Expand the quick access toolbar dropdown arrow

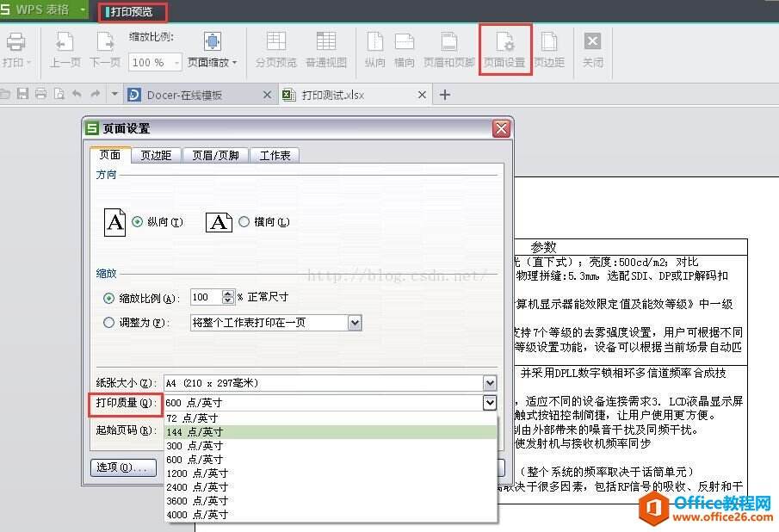tap(114, 93)
